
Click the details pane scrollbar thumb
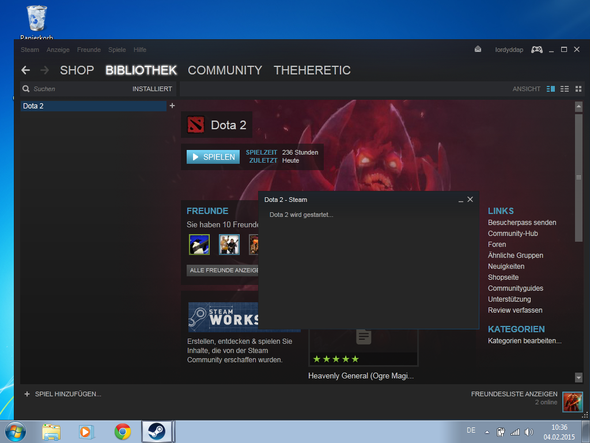579,178
